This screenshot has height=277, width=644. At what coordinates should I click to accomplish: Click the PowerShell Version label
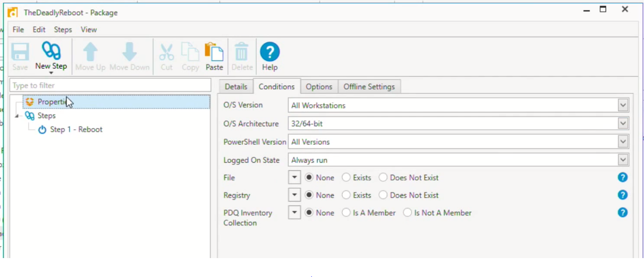(x=255, y=142)
